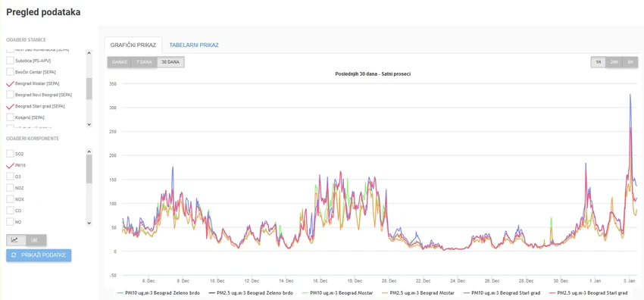Click components list scroll up arrow
The height and width of the screenshot is (300, 644).
89,151
